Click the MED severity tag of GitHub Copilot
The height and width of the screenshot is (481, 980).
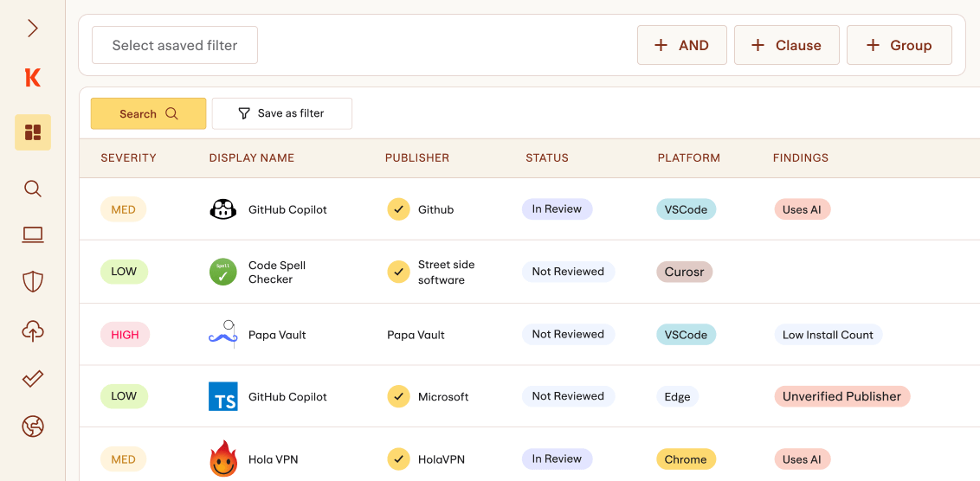124,209
